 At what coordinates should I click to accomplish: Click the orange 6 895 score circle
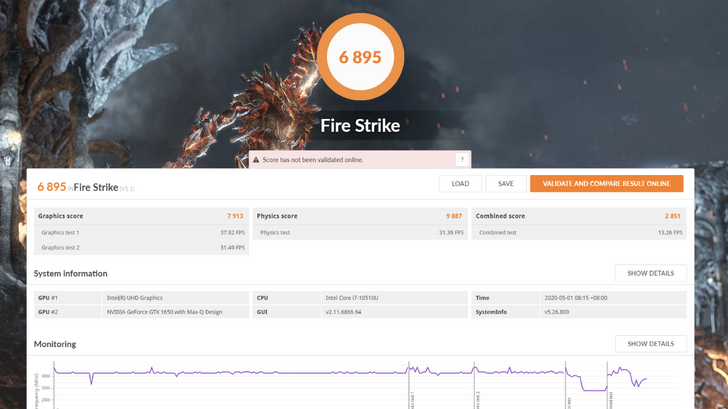(x=360, y=57)
